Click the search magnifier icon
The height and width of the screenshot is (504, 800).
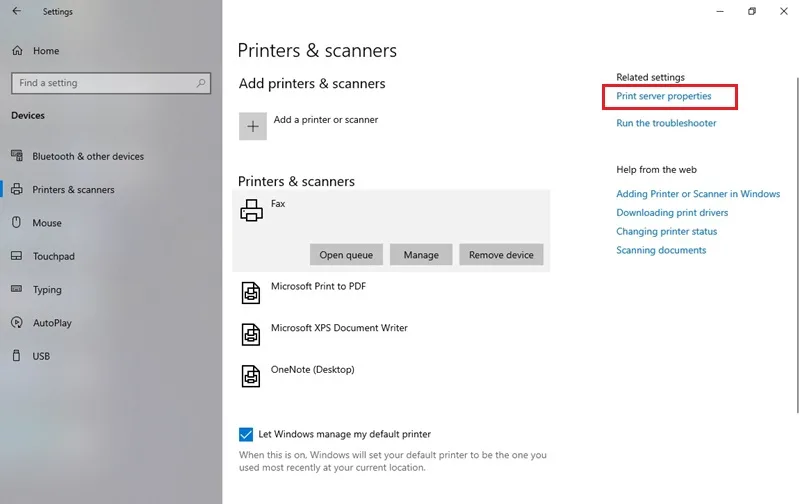[201, 83]
